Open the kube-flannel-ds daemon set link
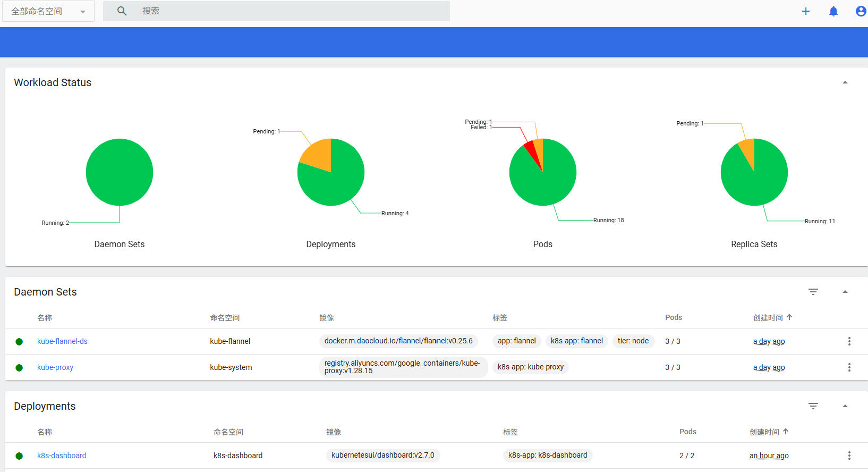The image size is (868, 472). click(x=62, y=341)
